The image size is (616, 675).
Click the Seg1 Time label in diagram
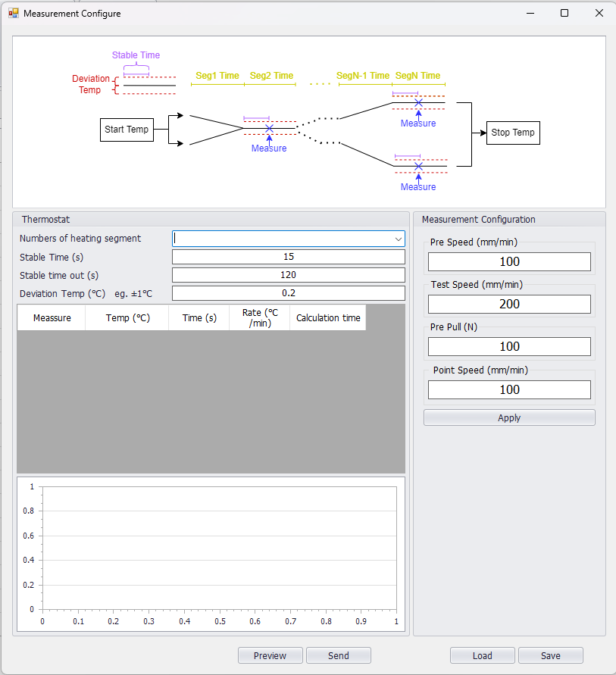click(x=217, y=75)
